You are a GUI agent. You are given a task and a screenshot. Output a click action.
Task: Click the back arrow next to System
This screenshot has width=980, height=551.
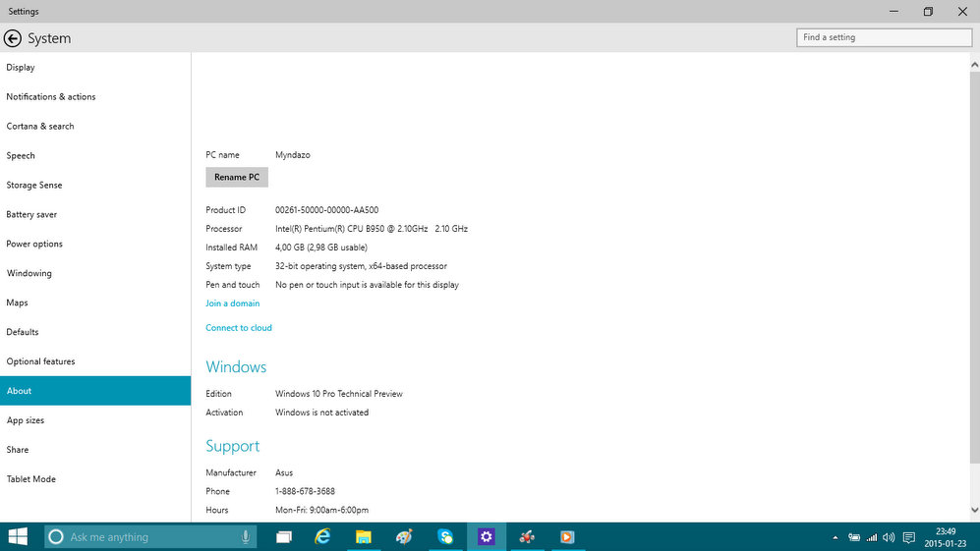[13, 38]
